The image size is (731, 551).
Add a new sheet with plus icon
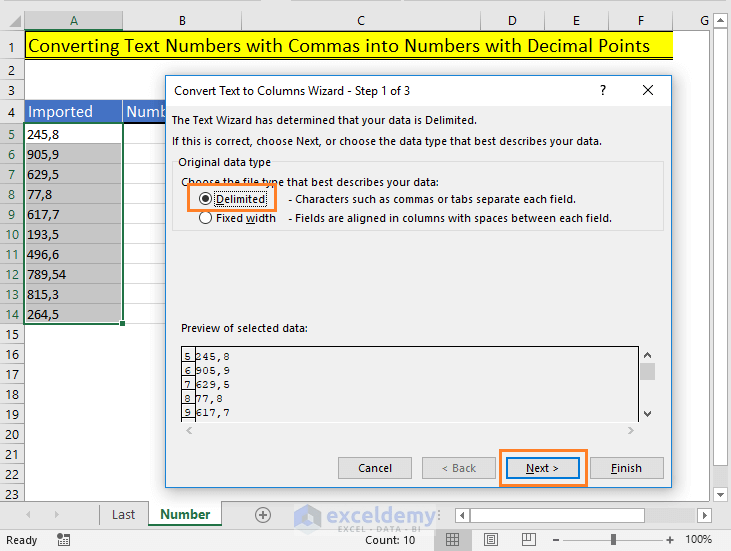point(263,515)
